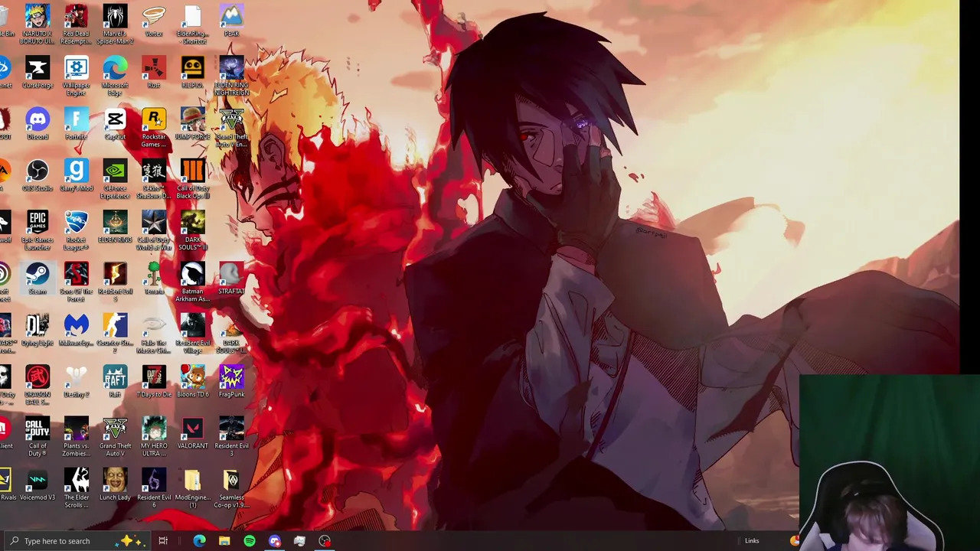Launch Wallpaper Engine from desktop
The width and height of the screenshot is (980, 551).
coord(76,75)
